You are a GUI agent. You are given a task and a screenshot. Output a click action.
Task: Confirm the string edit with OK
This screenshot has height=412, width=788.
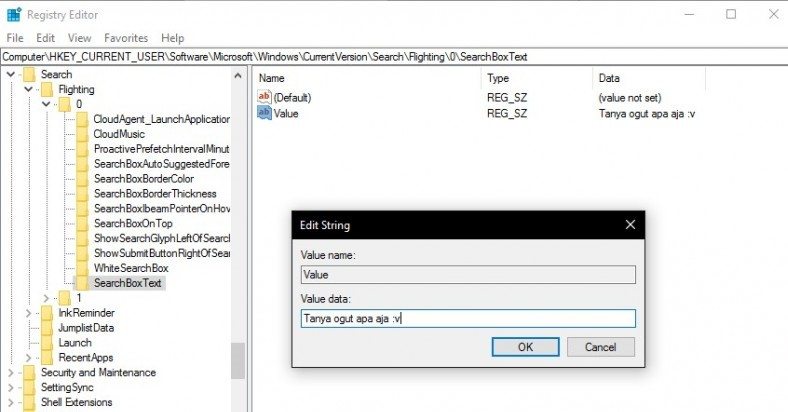525,347
